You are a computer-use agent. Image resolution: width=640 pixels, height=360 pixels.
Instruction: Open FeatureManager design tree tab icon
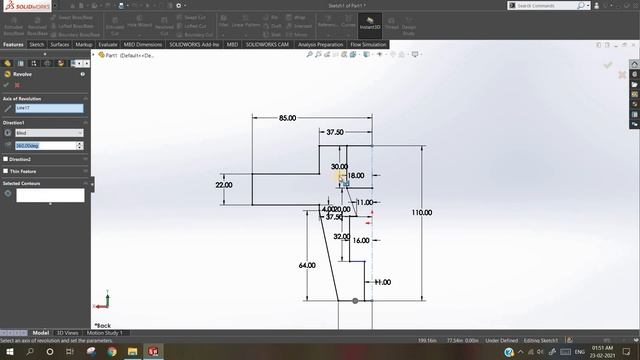click(x=7, y=63)
